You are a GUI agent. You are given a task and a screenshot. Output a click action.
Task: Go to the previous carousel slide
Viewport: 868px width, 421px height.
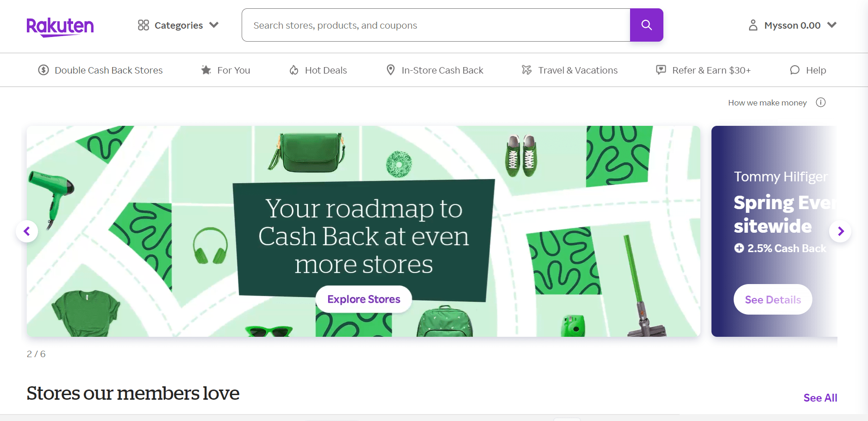(x=27, y=231)
